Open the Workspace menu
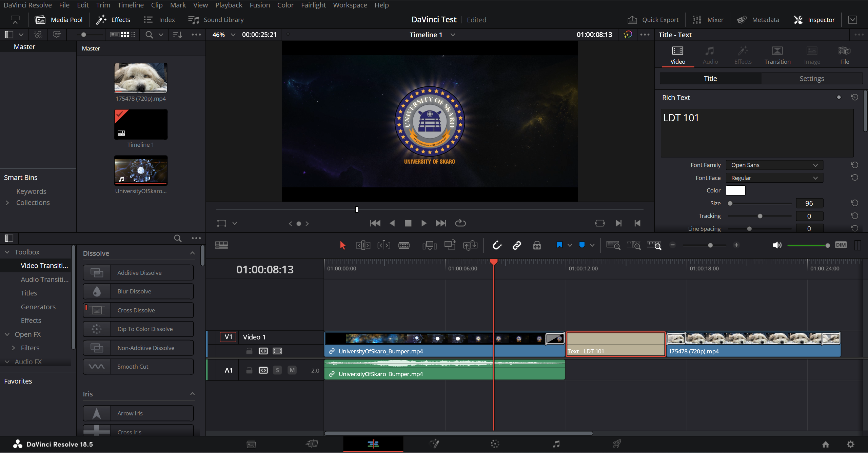 coord(350,5)
